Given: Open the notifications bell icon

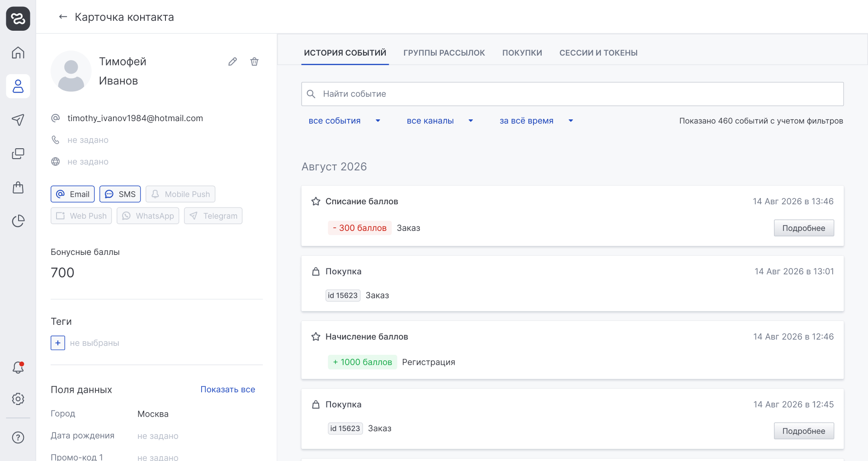Looking at the screenshot, I should tap(18, 367).
